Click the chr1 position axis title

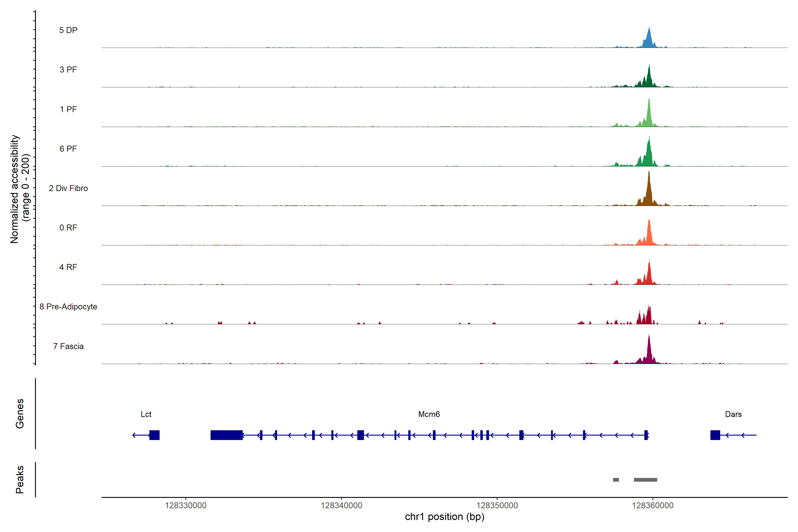click(444, 517)
